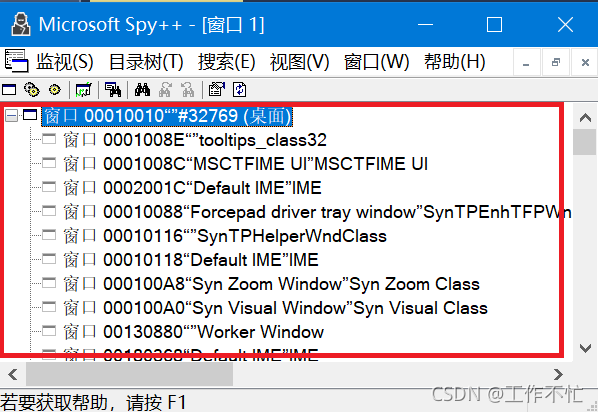Screen dimensions: 598x412
Task: Click the Spy++ application icon in title bar
Action: click(21, 24)
